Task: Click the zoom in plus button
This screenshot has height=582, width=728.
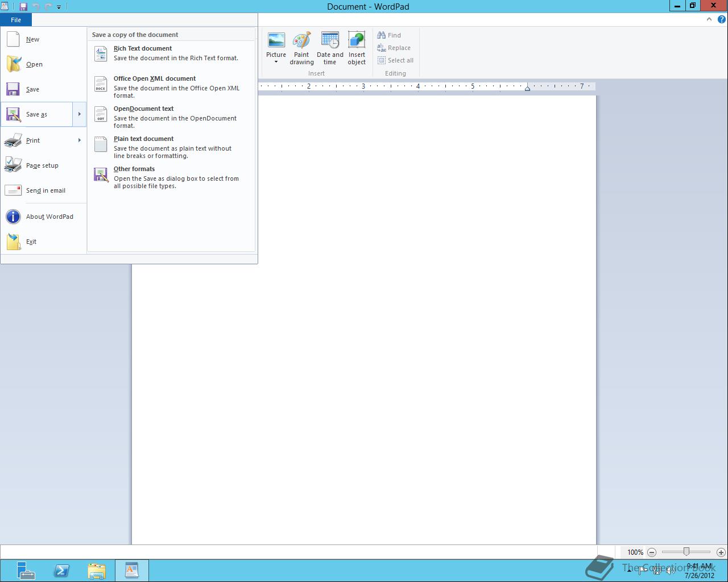Action: (721, 552)
